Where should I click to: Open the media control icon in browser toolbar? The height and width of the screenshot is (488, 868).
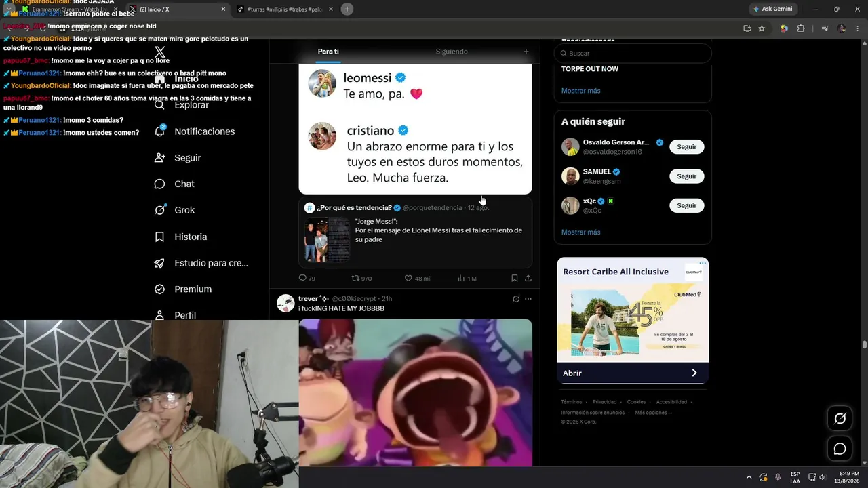825,28
